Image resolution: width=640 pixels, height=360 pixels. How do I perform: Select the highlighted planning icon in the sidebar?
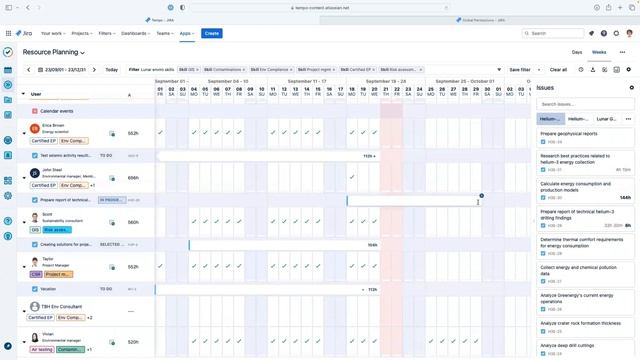[x=8, y=85]
